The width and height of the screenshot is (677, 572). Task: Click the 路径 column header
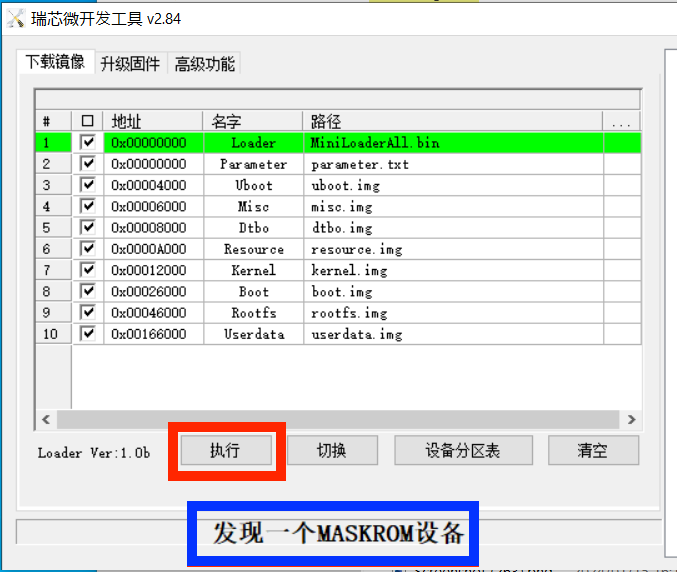click(x=452, y=121)
